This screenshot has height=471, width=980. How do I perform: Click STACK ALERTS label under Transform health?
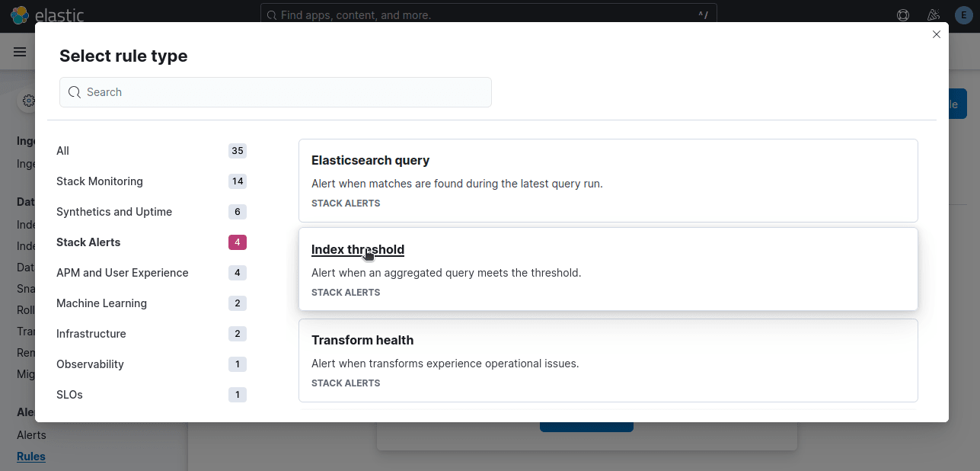[346, 383]
